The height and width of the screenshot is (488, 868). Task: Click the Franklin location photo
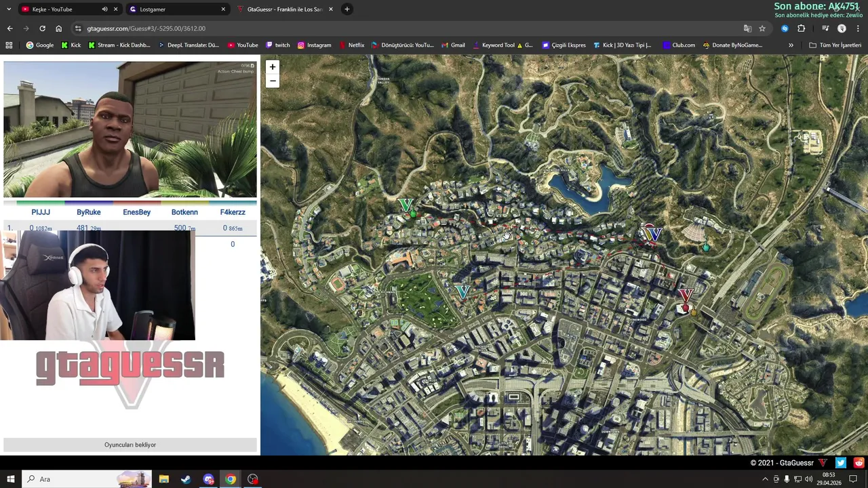pyautogui.click(x=130, y=129)
